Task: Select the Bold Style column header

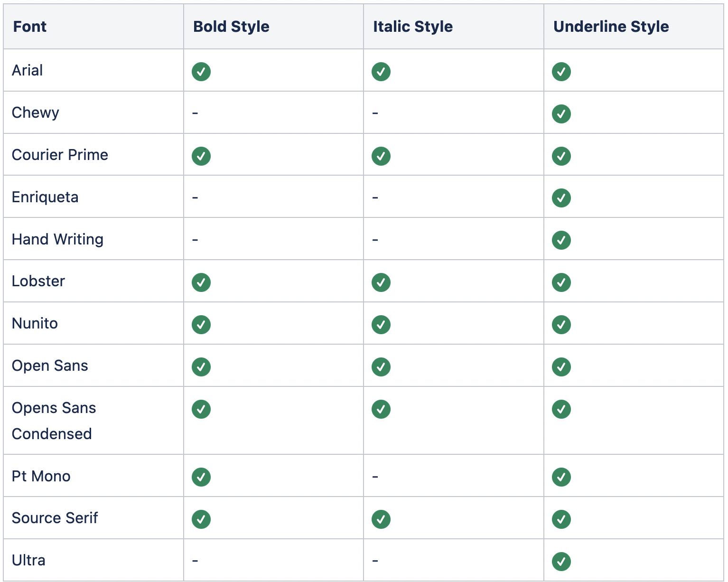Action: (x=231, y=27)
